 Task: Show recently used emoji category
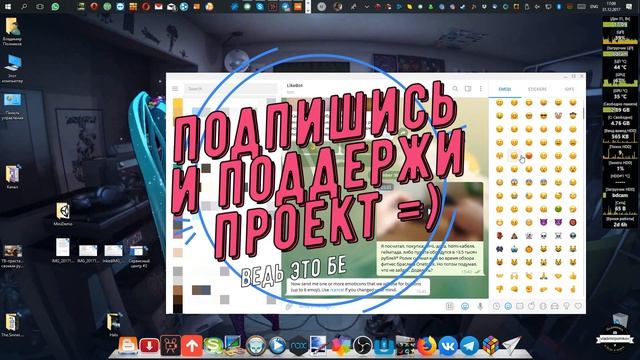(x=496, y=306)
